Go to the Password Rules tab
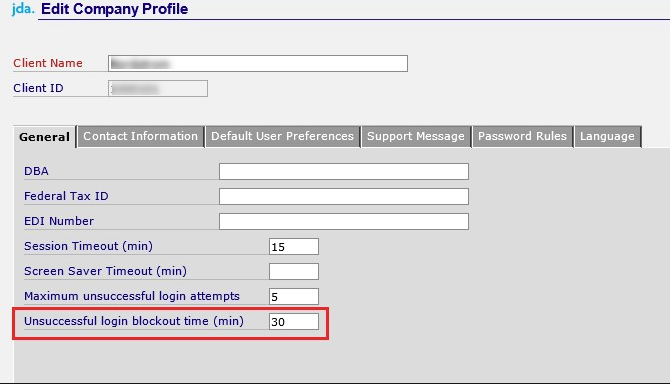Screen dimensions: 670x384 (x=522, y=136)
